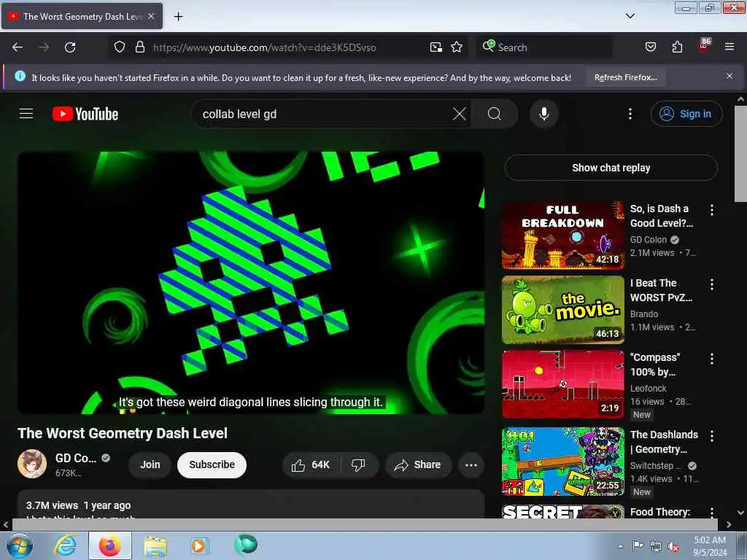This screenshot has width=747, height=560.
Task: Like the video with 64K likes
Action: point(311,464)
